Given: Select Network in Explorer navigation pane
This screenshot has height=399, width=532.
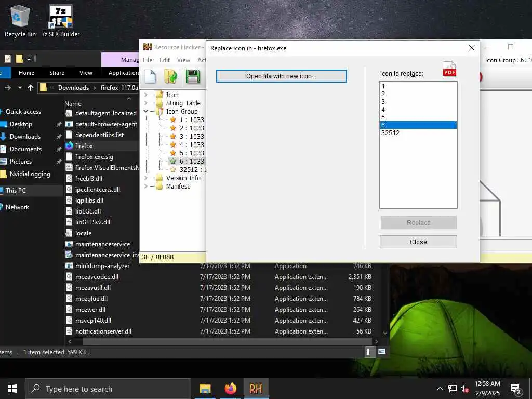Looking at the screenshot, I should 17,207.
